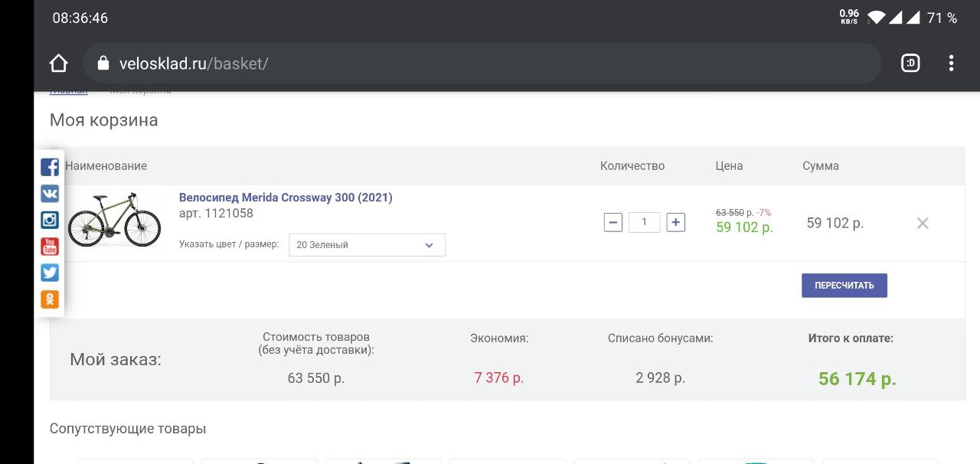Screen dimensions: 980x464
Task: Open the color/size dropdown "20 Зеленый"
Action: [x=367, y=245]
